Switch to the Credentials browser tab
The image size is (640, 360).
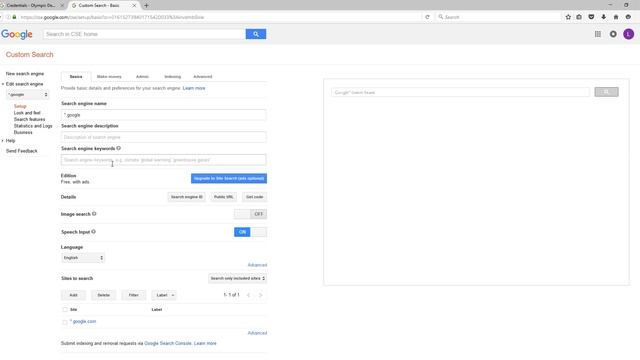coord(31,5)
